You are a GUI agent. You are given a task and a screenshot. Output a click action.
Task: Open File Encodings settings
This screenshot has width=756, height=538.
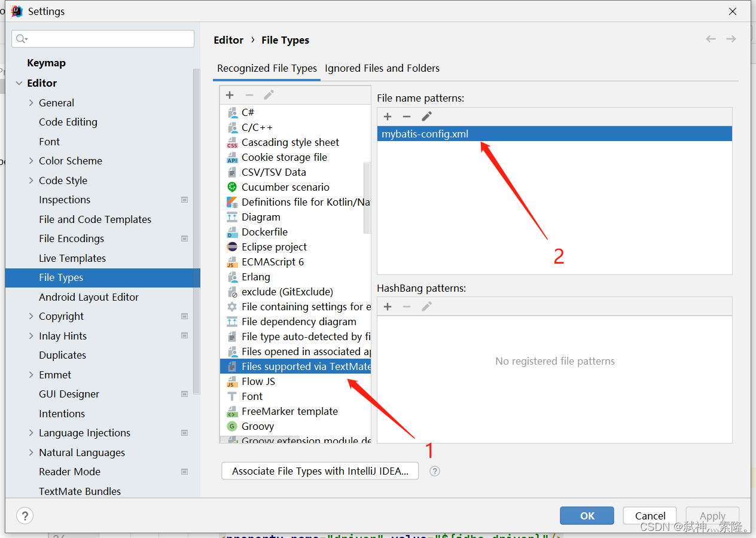71,239
